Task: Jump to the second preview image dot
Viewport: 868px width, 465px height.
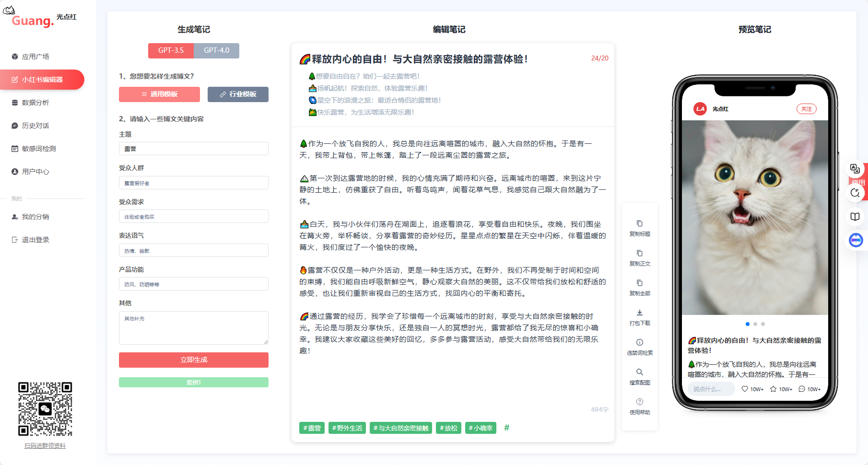Action: point(755,324)
